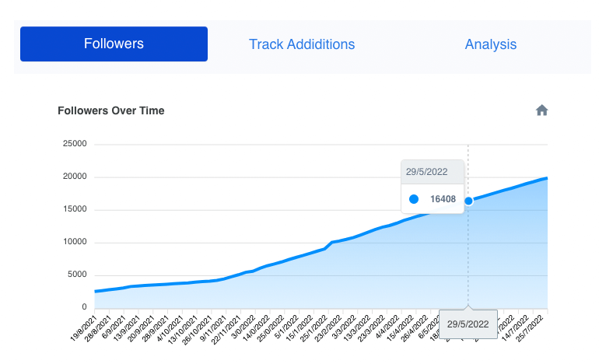Image resolution: width=599 pixels, height=364 pixels.
Task: Click the highlighted 29/5/2022 data point
Action: click(468, 201)
